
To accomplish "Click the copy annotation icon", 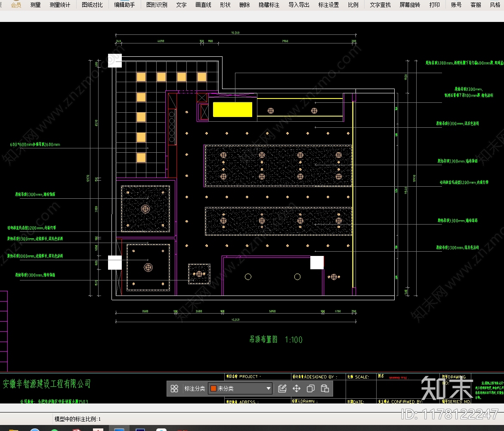I will pos(310,388).
